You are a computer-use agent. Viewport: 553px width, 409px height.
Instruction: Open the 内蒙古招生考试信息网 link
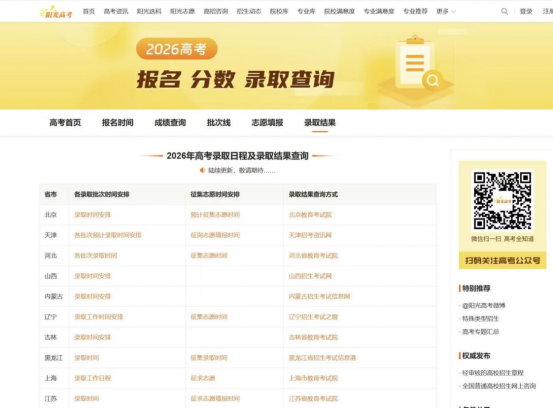(x=320, y=297)
